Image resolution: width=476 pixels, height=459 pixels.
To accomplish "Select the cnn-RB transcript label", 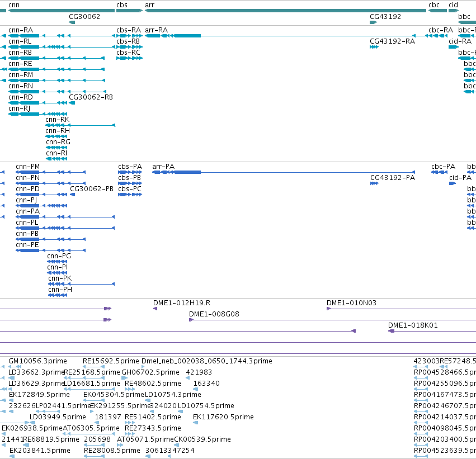I will 20,53.
